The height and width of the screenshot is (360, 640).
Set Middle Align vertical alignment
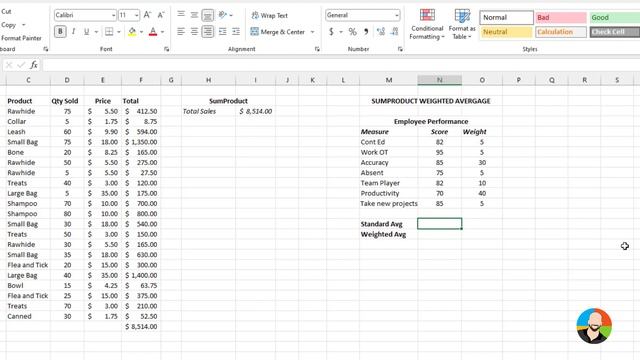pyautogui.click(x=194, y=15)
